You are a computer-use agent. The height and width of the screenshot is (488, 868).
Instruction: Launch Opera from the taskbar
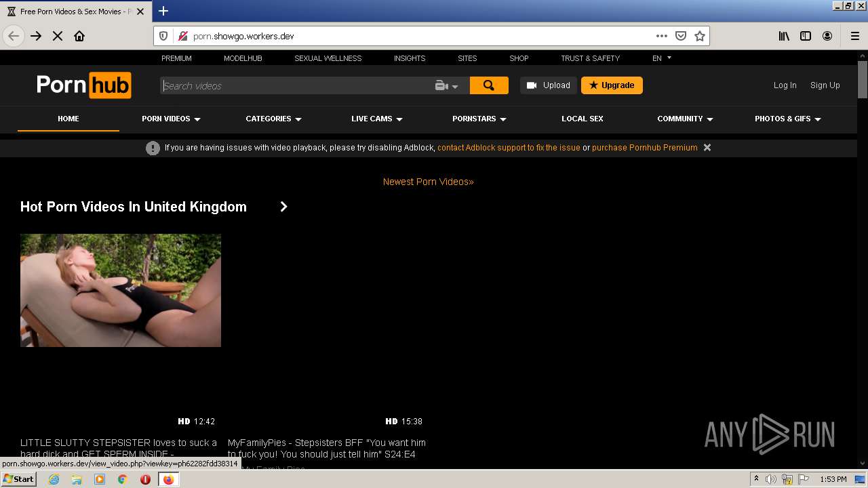pyautogui.click(x=145, y=479)
